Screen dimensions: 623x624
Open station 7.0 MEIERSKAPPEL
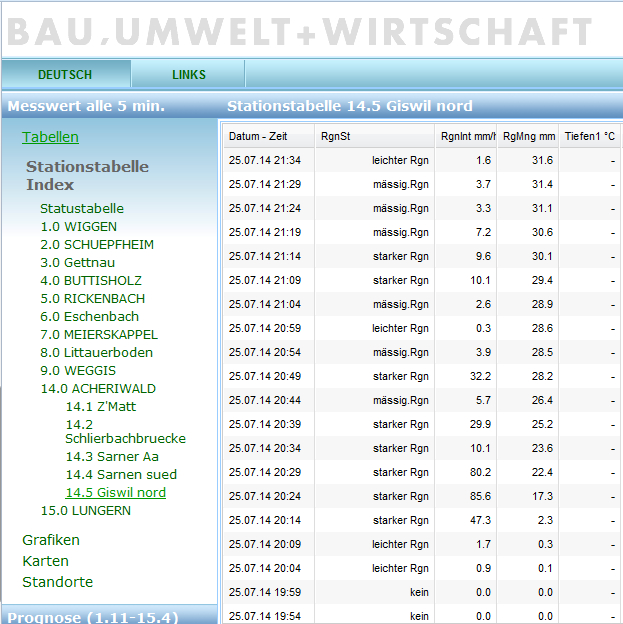(98, 335)
